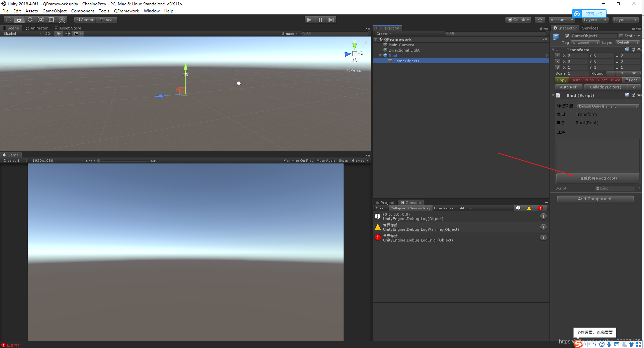Viewport: 644px width, 348px height.
Task: Collapse the Root object in the Hierarchy
Action: point(380,56)
